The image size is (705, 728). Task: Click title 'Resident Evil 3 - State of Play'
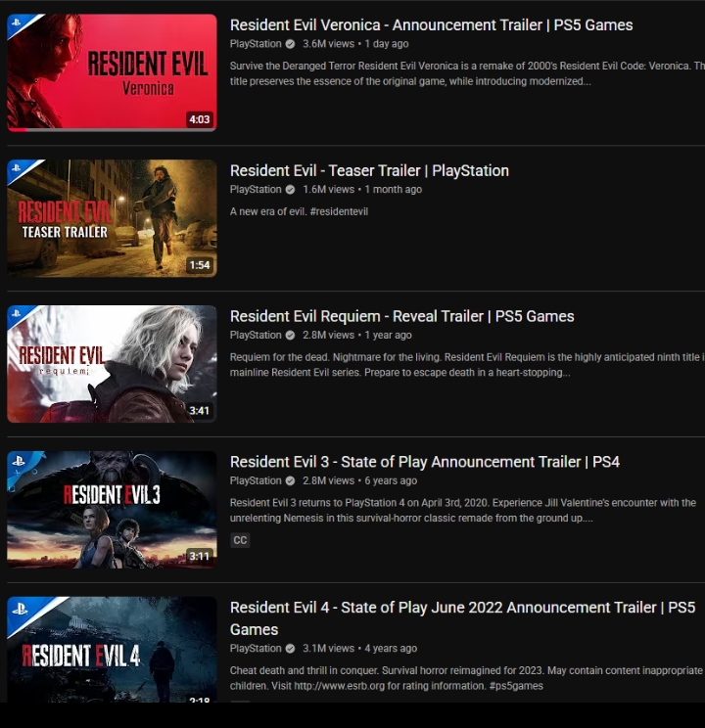tap(425, 462)
